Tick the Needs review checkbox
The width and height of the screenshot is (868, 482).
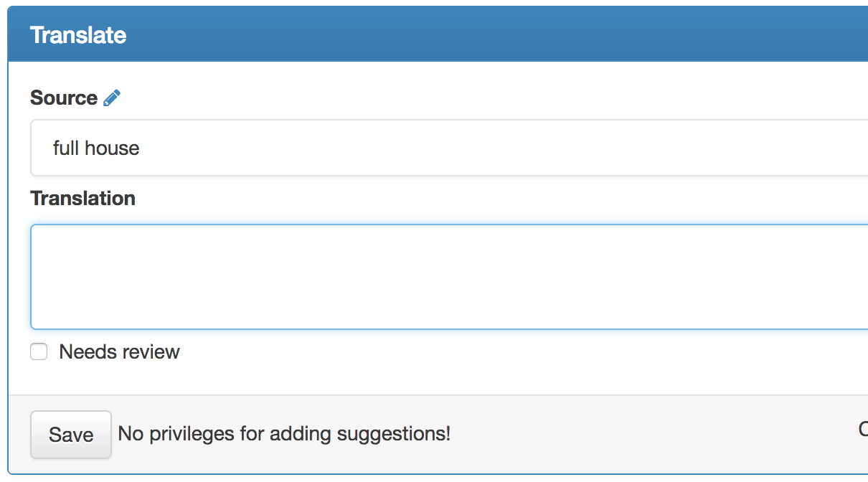39,352
